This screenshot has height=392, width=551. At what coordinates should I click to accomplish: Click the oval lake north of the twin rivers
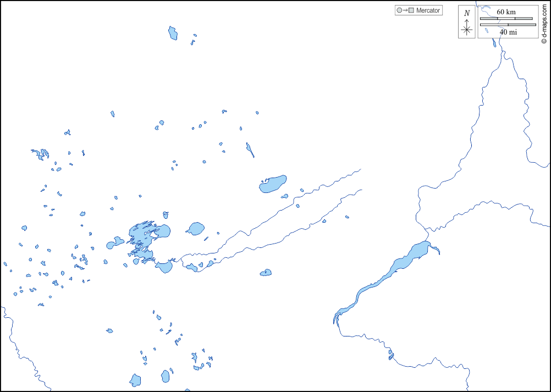(273, 184)
